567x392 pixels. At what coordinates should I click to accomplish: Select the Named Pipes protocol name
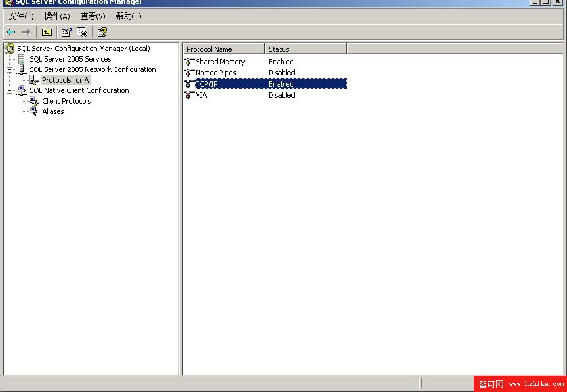pos(216,73)
